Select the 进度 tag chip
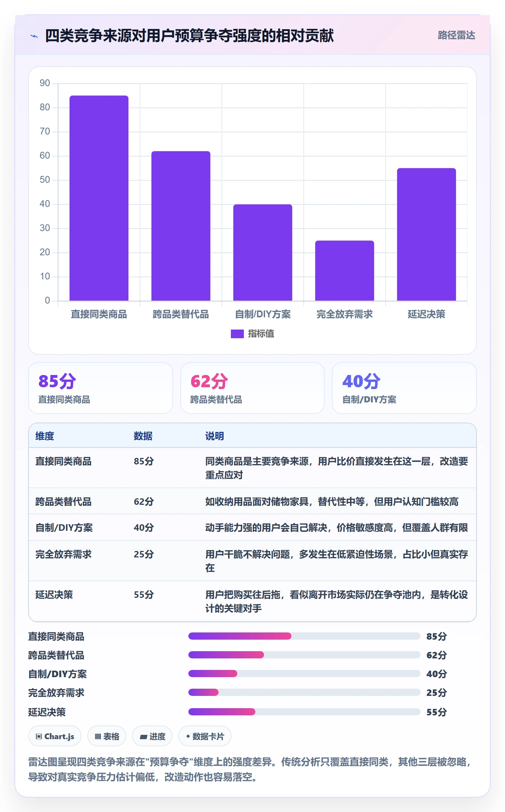505x812 pixels. 152,736
